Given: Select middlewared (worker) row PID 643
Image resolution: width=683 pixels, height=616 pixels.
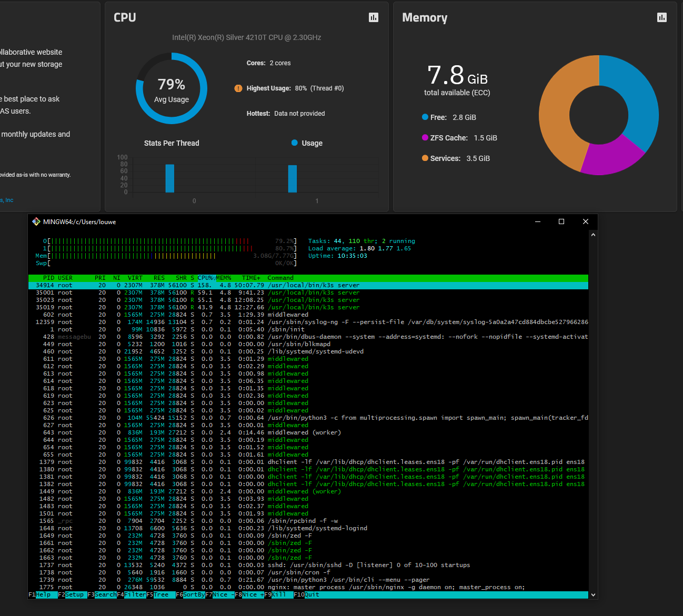Looking at the screenshot, I should [308, 432].
